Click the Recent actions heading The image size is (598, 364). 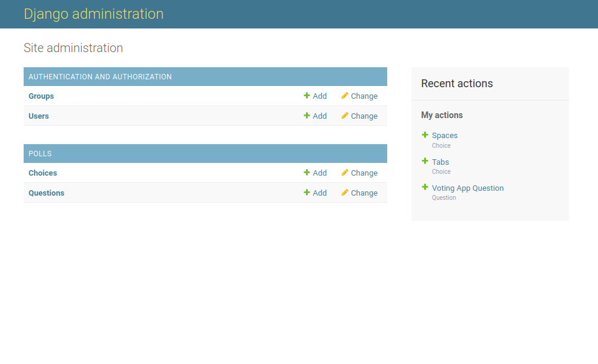457,84
